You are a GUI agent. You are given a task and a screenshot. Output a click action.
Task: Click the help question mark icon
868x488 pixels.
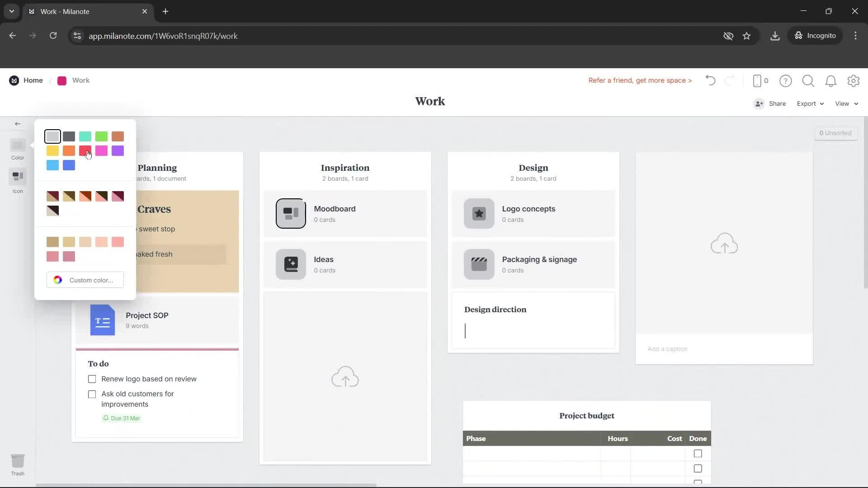786,80
